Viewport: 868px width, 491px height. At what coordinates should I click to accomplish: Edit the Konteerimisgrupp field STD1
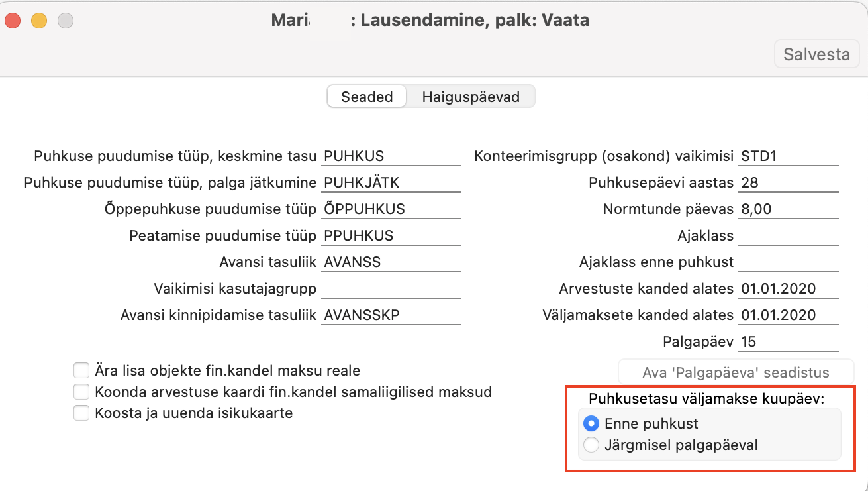tap(788, 156)
